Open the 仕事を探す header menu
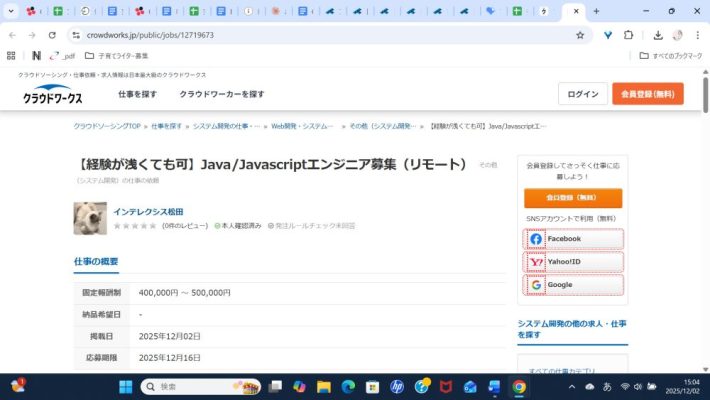The image size is (710, 400). click(x=137, y=94)
